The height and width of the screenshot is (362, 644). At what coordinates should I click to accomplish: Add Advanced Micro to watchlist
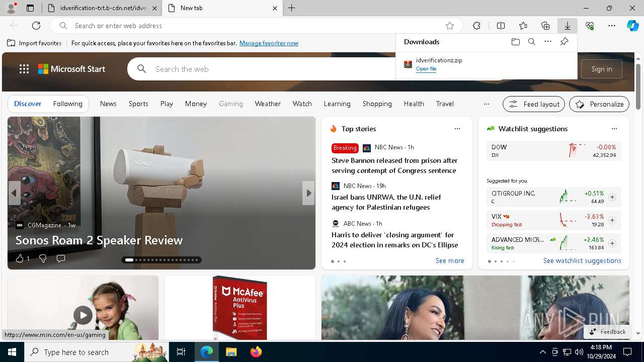612,243
